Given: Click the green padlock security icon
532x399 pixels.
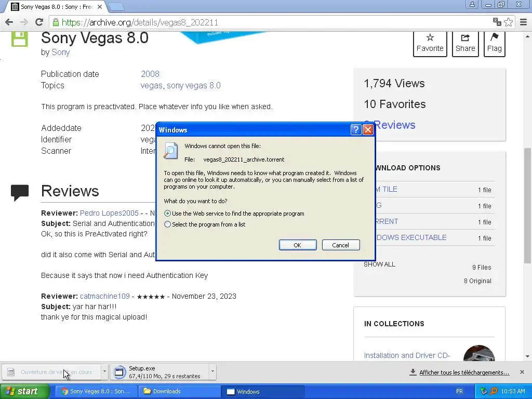Looking at the screenshot, I should [56, 23].
